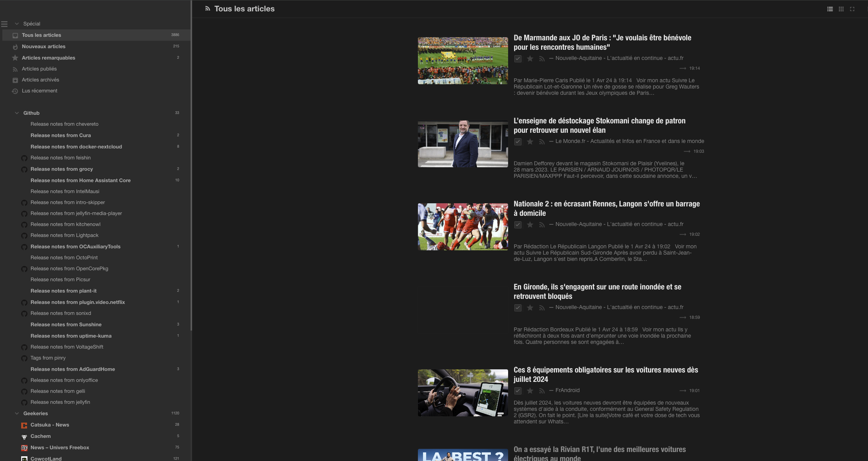Star the Stokomani article
Image resolution: width=868 pixels, height=461 pixels.
pyautogui.click(x=530, y=141)
